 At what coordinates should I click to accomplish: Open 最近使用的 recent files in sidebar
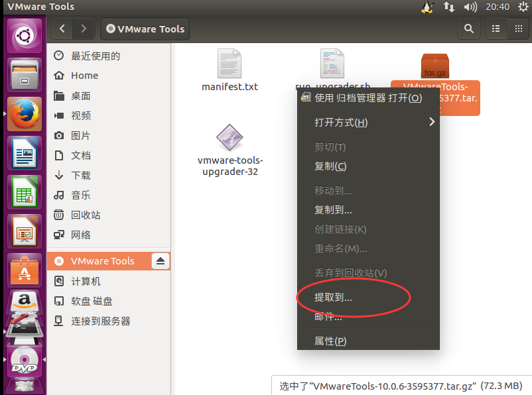coord(109,56)
